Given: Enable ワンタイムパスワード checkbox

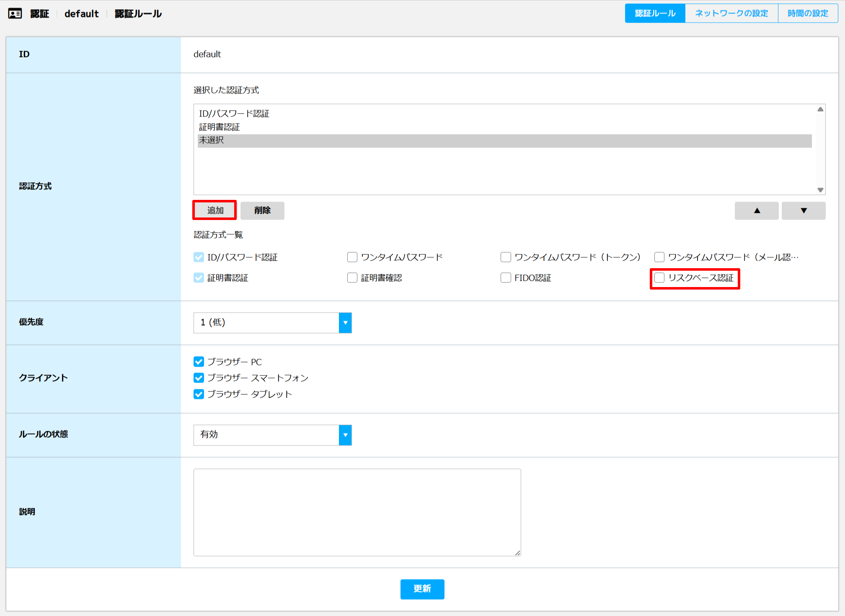Looking at the screenshot, I should (352, 257).
